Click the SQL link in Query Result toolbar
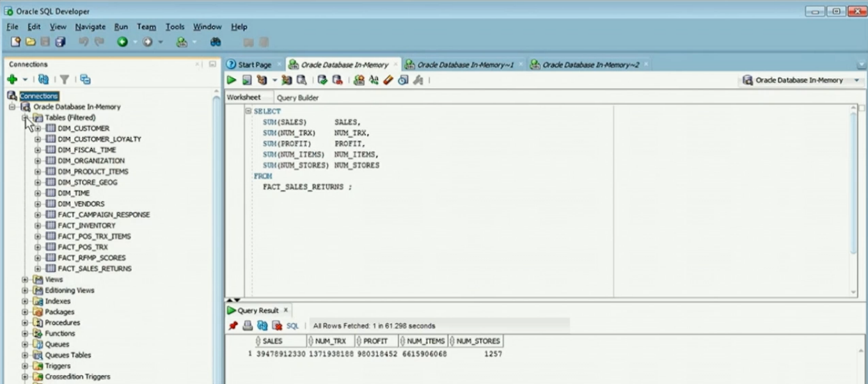The width and height of the screenshot is (868, 384). (x=292, y=326)
